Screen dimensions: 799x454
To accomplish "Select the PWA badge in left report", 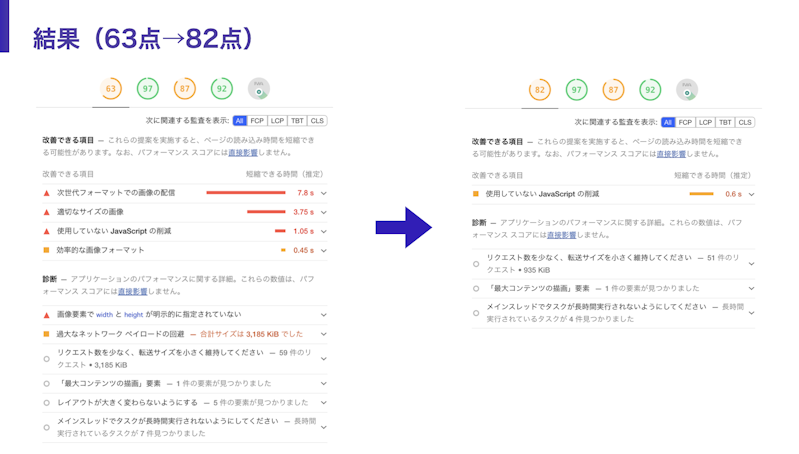I will point(258,89).
